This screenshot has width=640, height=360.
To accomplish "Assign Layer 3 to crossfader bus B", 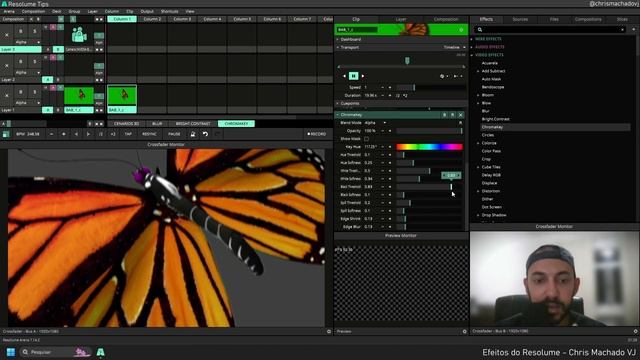I will [x=58, y=49].
